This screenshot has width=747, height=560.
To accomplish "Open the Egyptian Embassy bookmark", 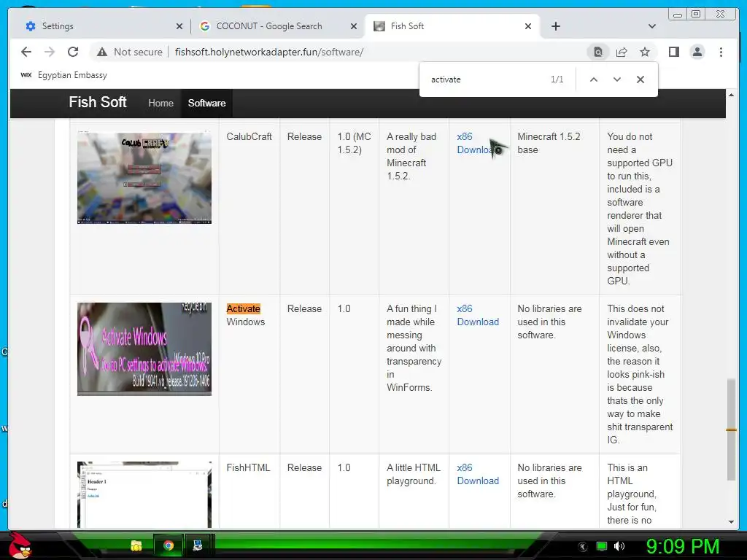I will 64,75.
